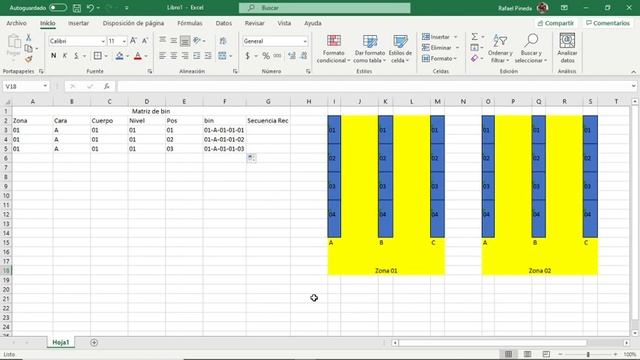
Task: Click the Format Painter brush icon
Action: tap(29, 59)
